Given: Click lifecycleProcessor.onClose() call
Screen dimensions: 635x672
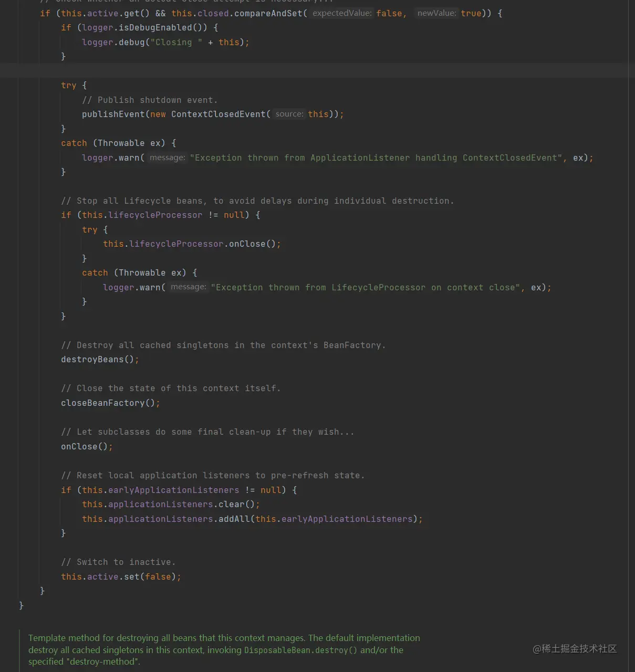Looking at the screenshot, I should click(x=192, y=244).
